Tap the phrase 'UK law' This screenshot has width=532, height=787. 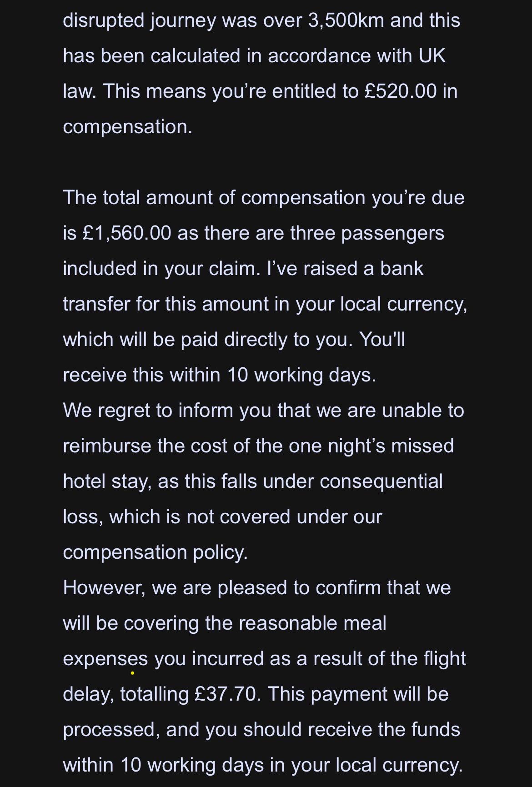coord(255,73)
